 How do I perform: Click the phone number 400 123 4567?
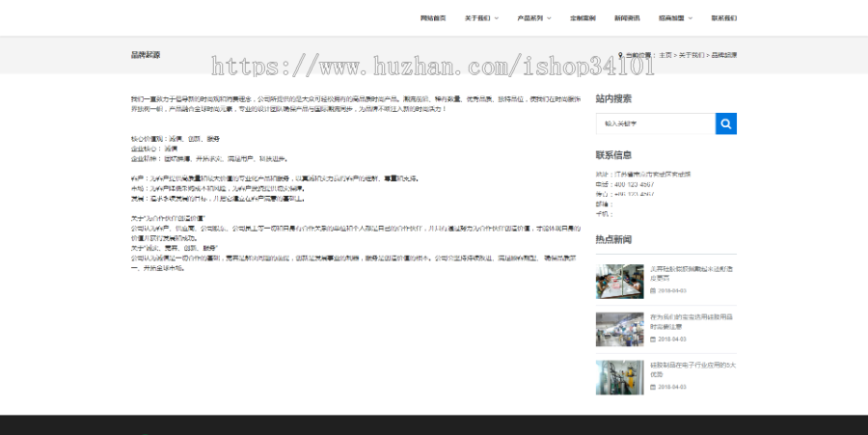[x=635, y=184]
